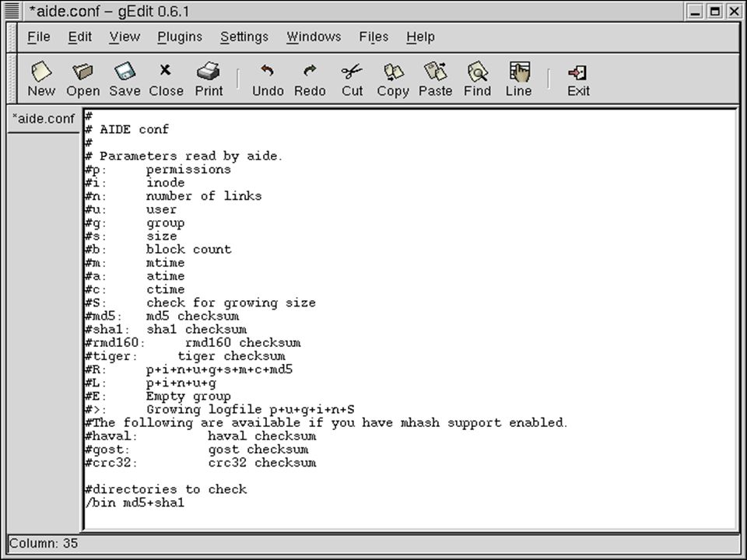Undo last change with Undo icon

[268, 79]
